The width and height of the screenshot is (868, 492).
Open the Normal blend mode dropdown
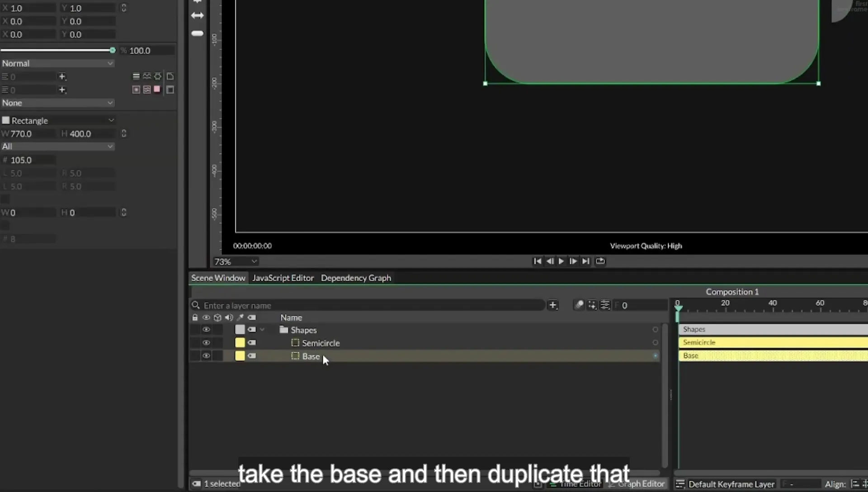click(57, 63)
